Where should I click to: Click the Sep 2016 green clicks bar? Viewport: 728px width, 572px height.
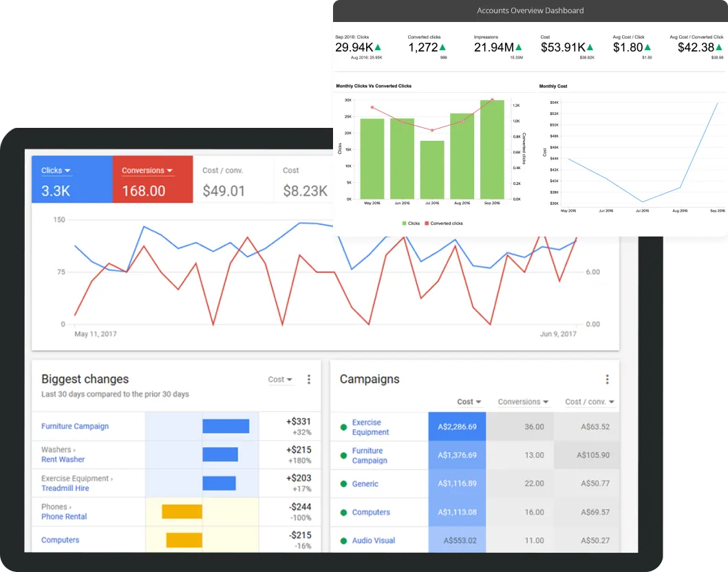[x=492, y=150]
